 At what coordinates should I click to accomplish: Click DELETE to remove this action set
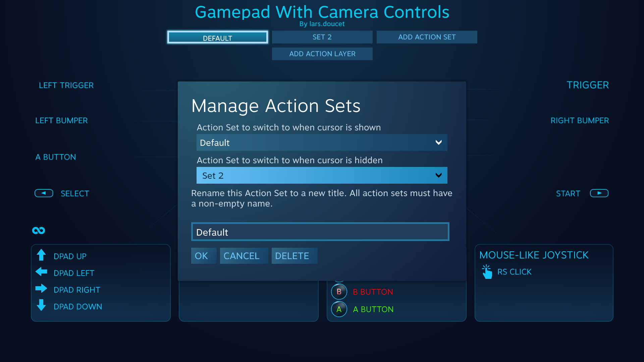pyautogui.click(x=291, y=255)
